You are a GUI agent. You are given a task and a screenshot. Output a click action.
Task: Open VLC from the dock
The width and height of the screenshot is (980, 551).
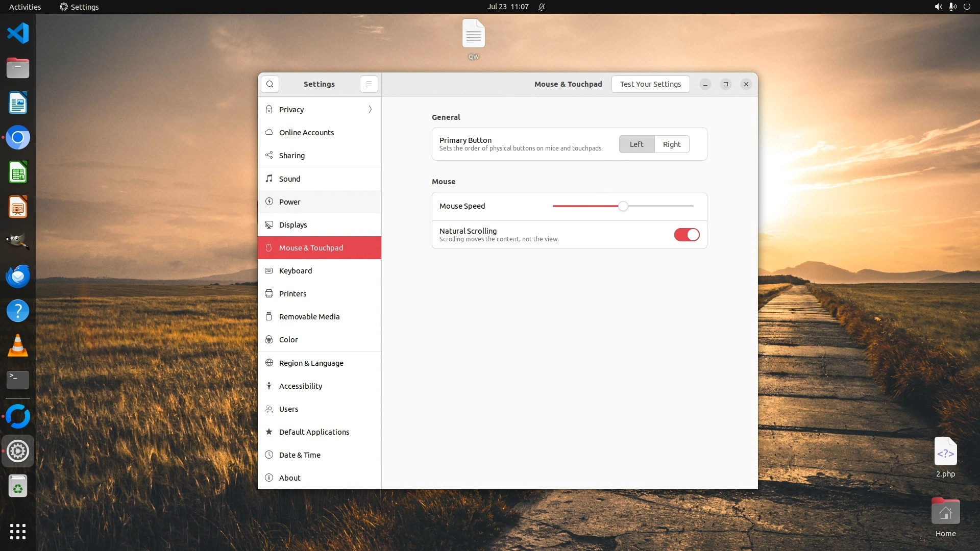pyautogui.click(x=18, y=345)
